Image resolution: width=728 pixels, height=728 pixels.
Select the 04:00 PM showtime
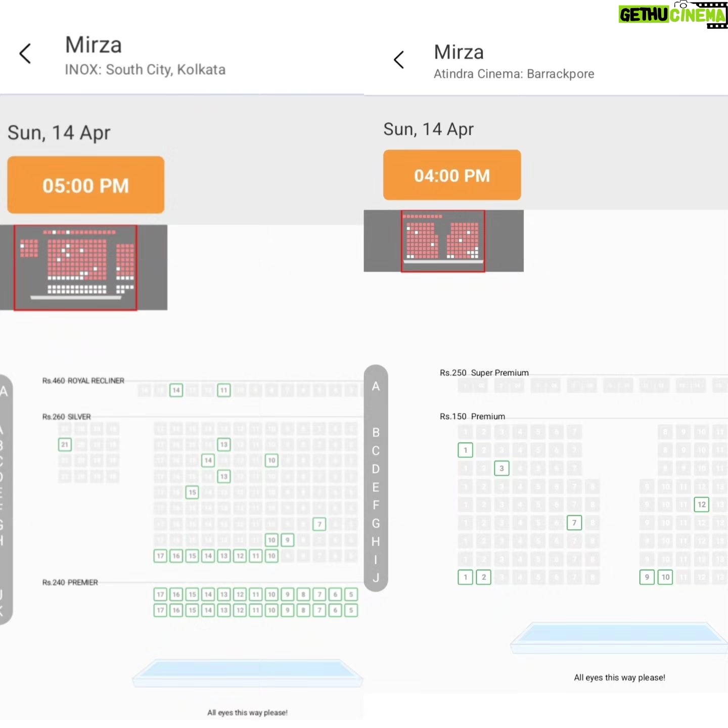(x=452, y=175)
